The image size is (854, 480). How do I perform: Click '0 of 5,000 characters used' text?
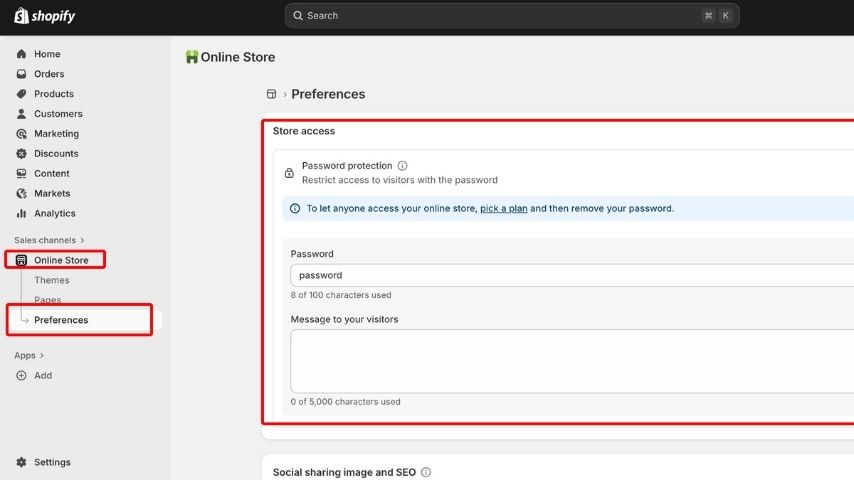[x=345, y=402]
